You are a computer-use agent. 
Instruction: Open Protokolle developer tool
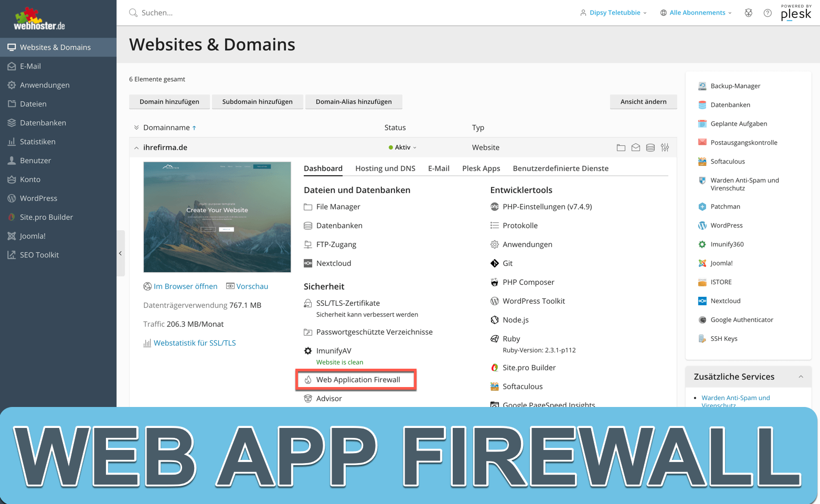tap(514, 226)
